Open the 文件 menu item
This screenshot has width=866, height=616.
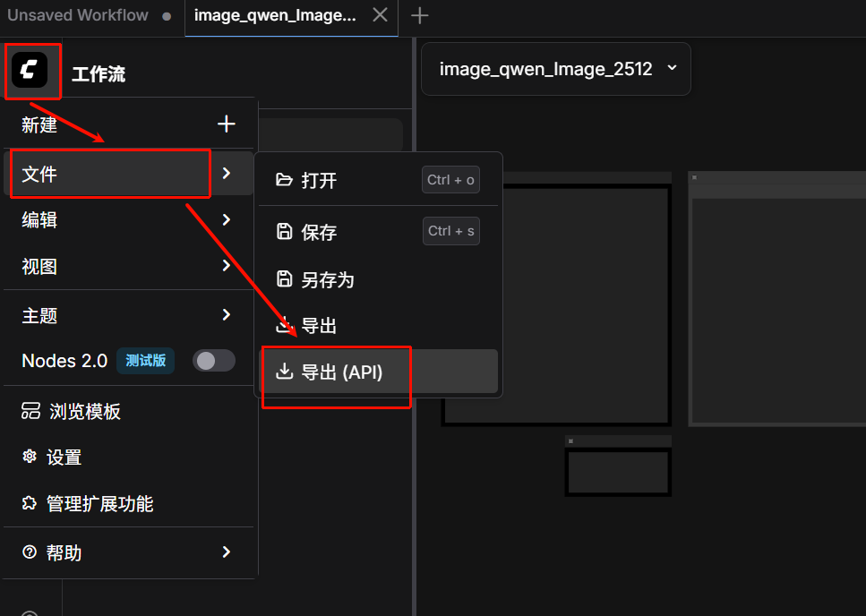tap(128, 174)
